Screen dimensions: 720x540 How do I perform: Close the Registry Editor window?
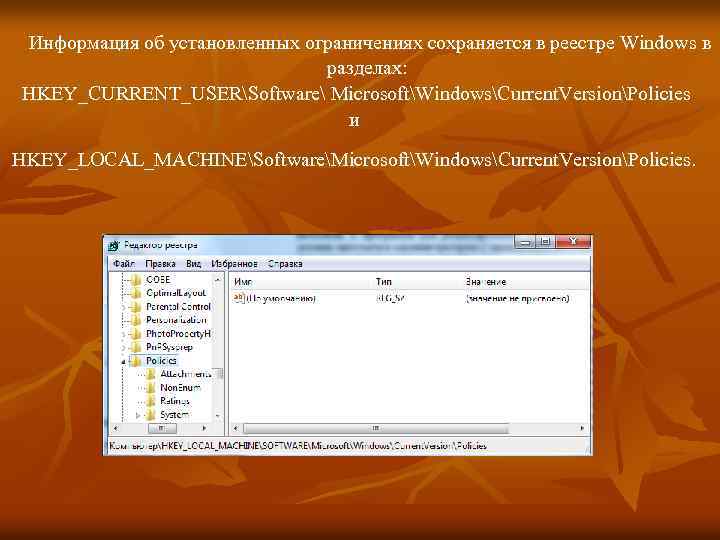click(x=573, y=241)
